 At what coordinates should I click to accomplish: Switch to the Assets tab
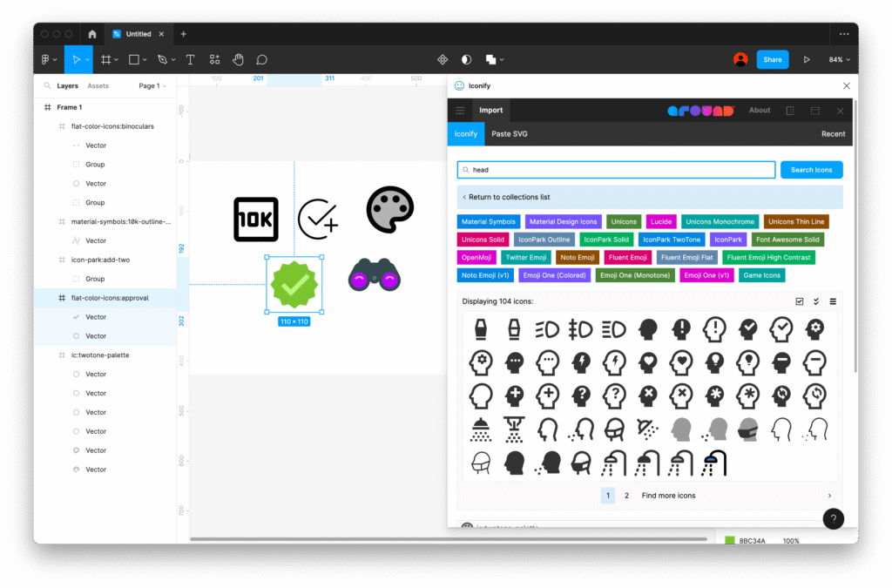coord(98,85)
